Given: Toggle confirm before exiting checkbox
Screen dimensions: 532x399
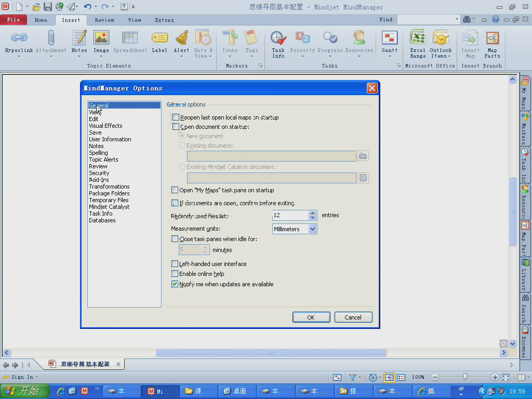Looking at the screenshot, I should (x=175, y=203).
